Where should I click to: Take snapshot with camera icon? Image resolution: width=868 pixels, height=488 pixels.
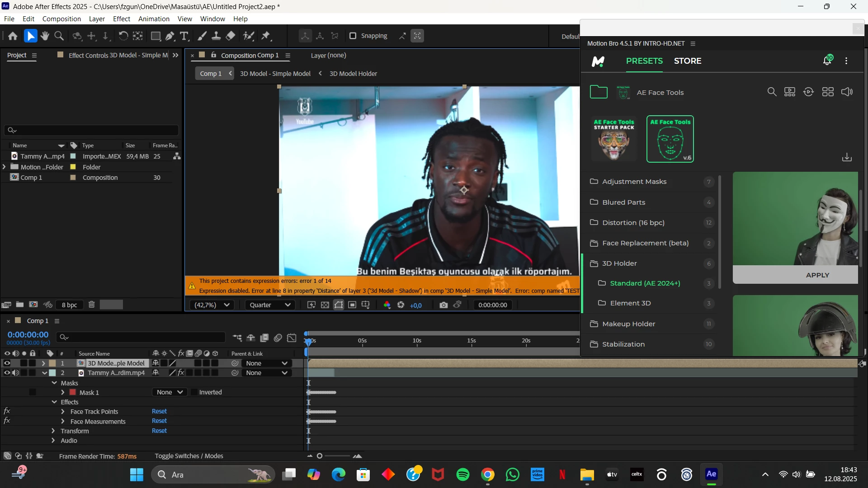443,305
